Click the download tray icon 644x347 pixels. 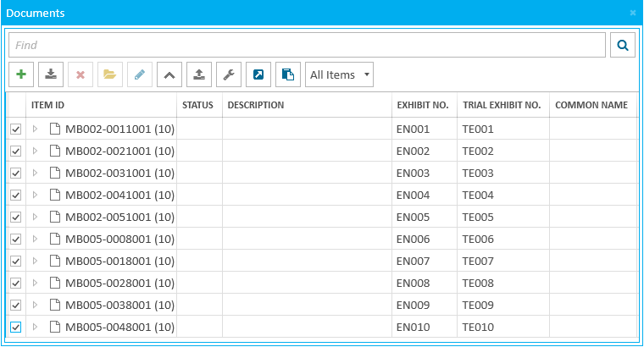tap(51, 74)
